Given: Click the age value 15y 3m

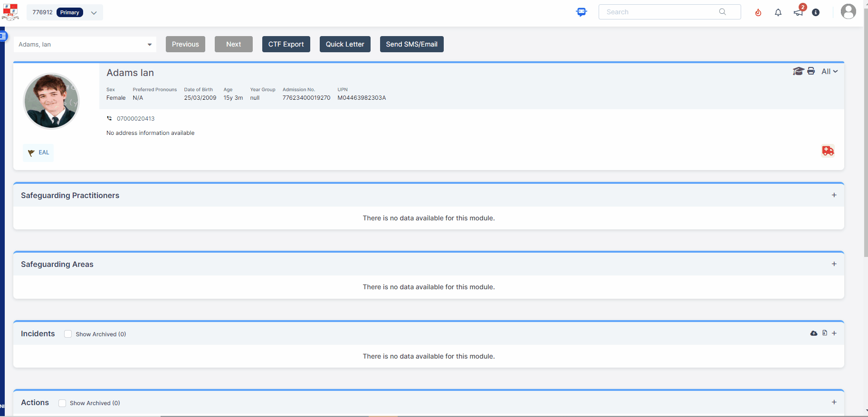Looking at the screenshot, I should click(x=233, y=98).
